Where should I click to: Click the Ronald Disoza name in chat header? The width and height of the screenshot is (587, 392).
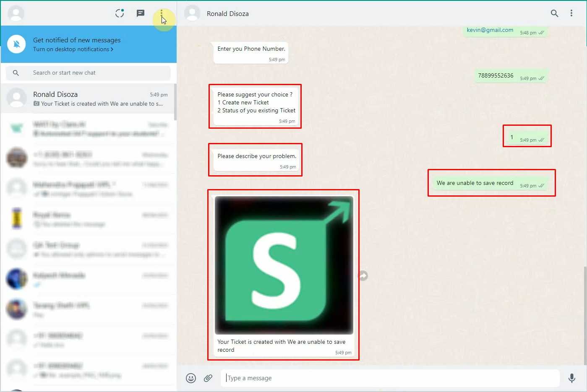click(x=228, y=14)
